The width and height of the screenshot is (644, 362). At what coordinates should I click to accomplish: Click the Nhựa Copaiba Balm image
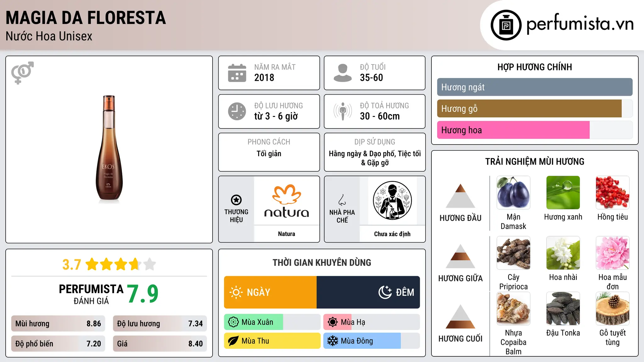(x=514, y=309)
